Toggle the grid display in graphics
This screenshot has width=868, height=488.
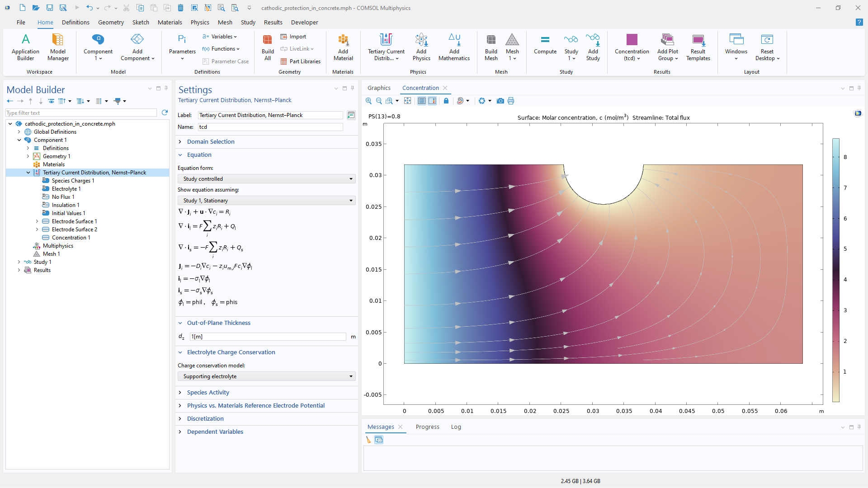pyautogui.click(x=421, y=101)
